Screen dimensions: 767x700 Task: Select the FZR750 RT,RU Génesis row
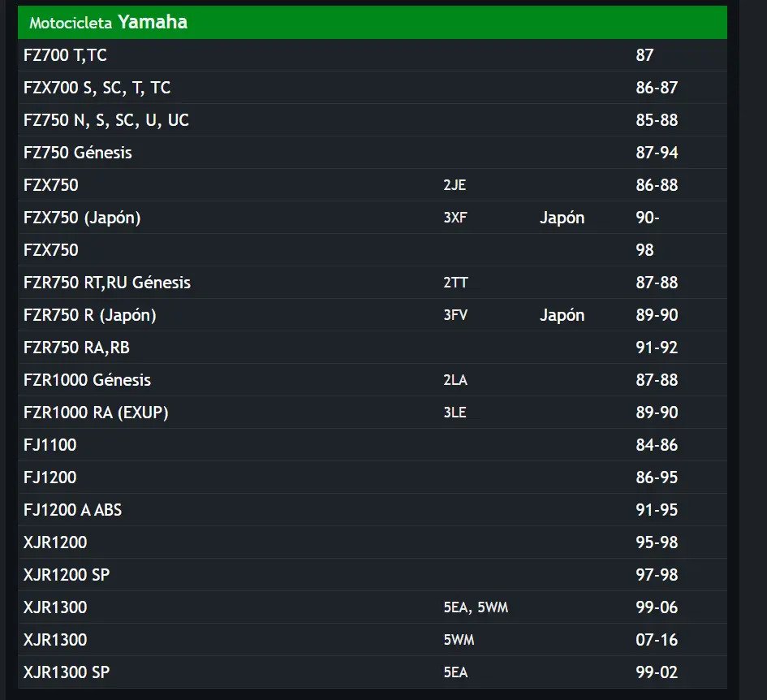tap(373, 283)
